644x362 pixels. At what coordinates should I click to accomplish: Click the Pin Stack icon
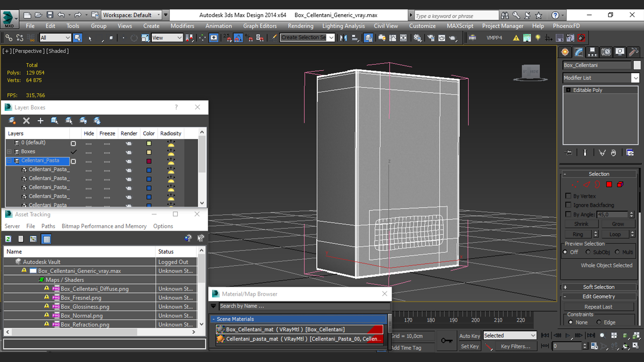(x=568, y=153)
